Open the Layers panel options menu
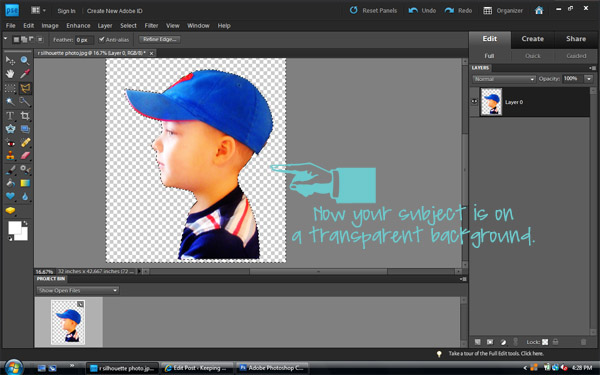Viewport: 600px width, 375px height. [x=592, y=68]
